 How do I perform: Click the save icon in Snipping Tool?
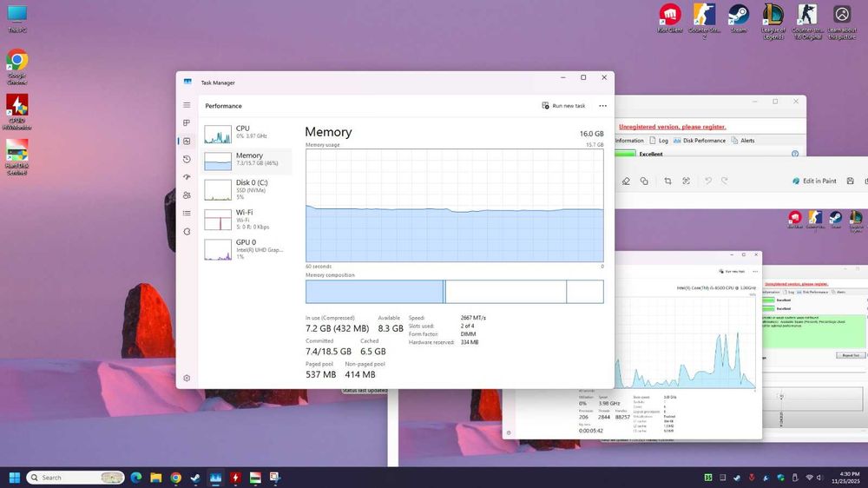point(851,181)
